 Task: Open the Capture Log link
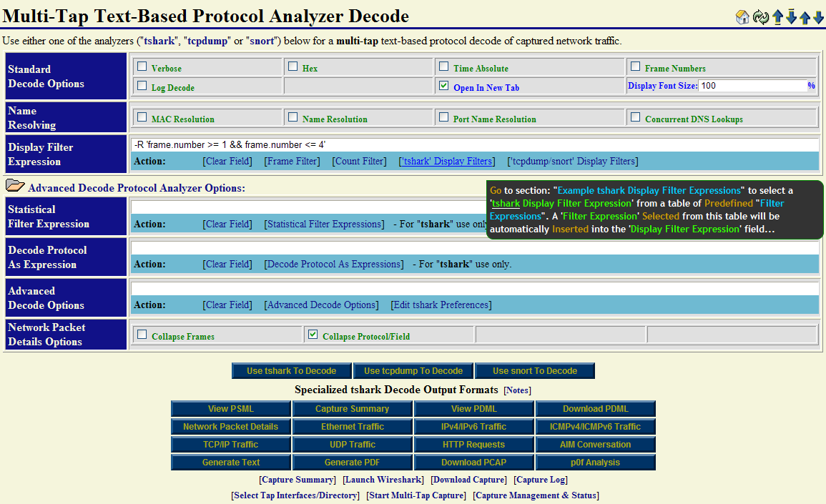point(541,480)
